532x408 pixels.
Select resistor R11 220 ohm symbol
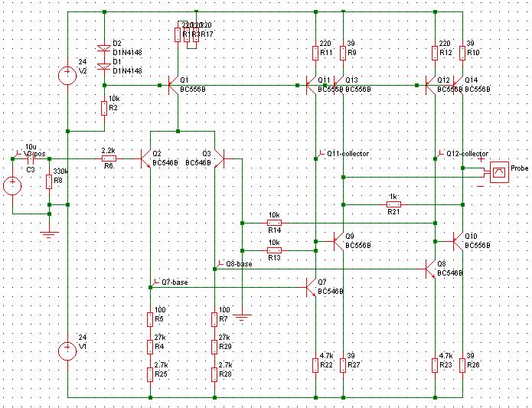click(315, 54)
